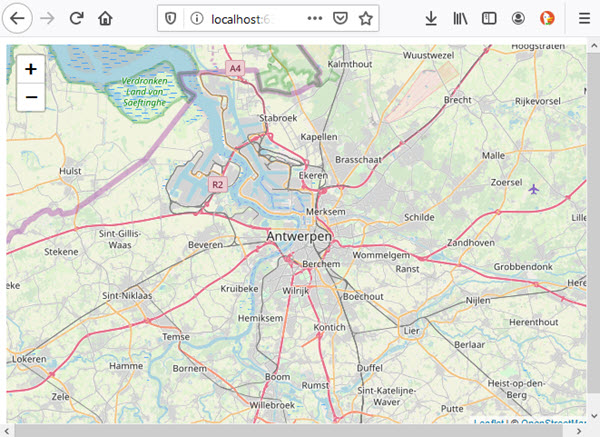Click the Grobbendonk label

pyautogui.click(x=523, y=266)
